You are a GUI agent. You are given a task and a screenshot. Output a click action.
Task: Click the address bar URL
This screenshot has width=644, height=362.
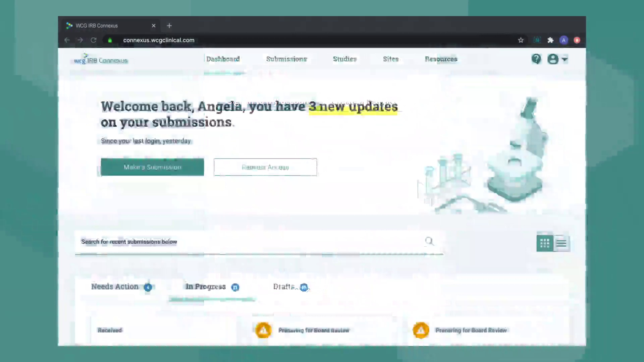(159, 40)
